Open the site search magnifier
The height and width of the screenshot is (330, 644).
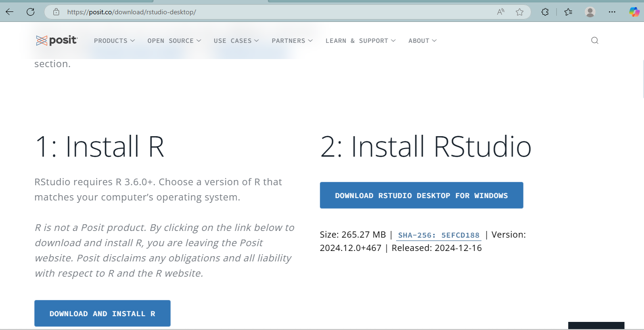594,40
